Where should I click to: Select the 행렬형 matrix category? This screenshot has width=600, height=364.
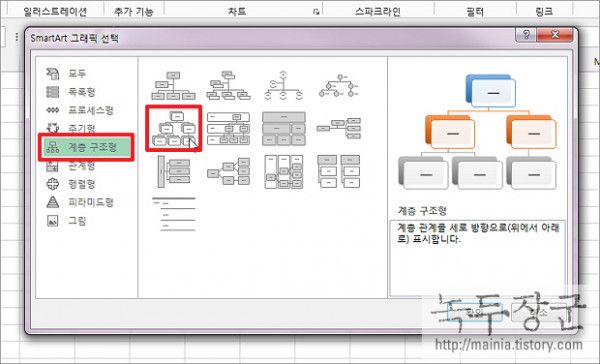point(70,184)
